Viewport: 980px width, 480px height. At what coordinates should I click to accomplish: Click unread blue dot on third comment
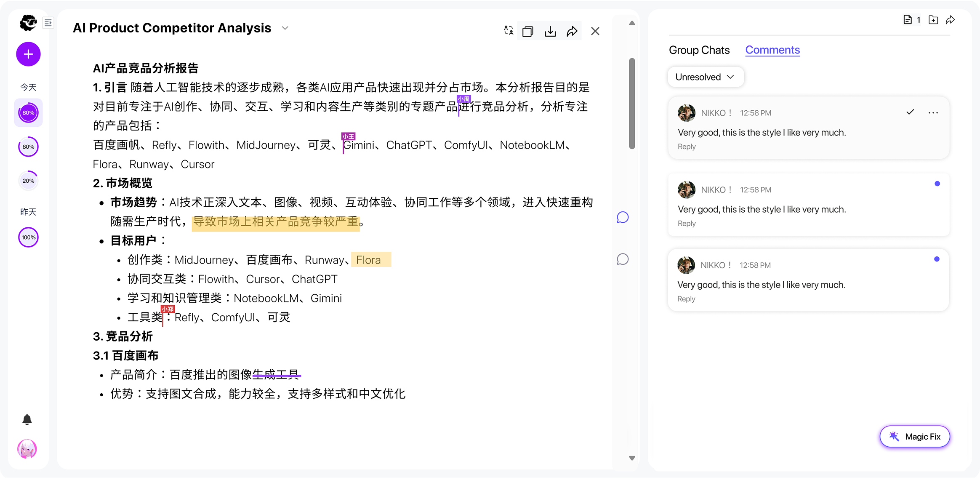tap(937, 259)
